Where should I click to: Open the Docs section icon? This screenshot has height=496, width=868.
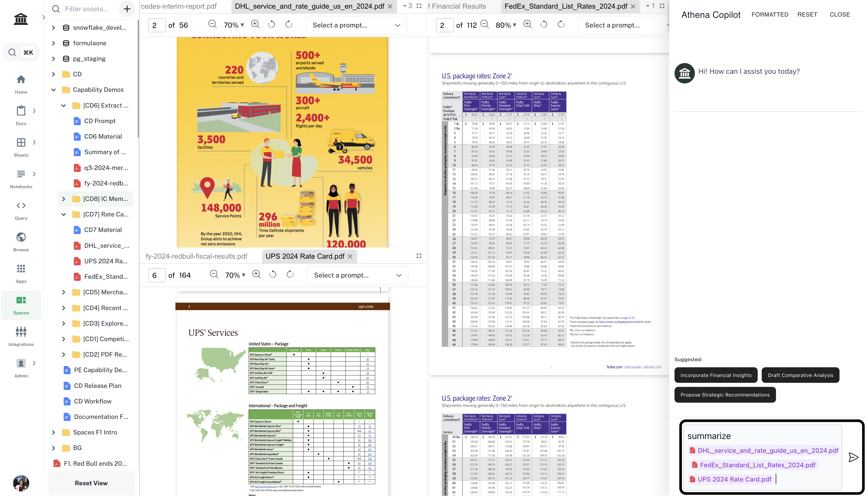[21, 111]
